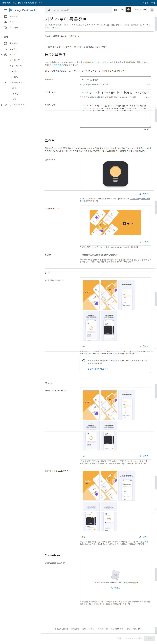Screen dimensions: 157x644
Task: Click 바꾸기 for the 그래픽 이미지
Action: (x=144, y=242)
